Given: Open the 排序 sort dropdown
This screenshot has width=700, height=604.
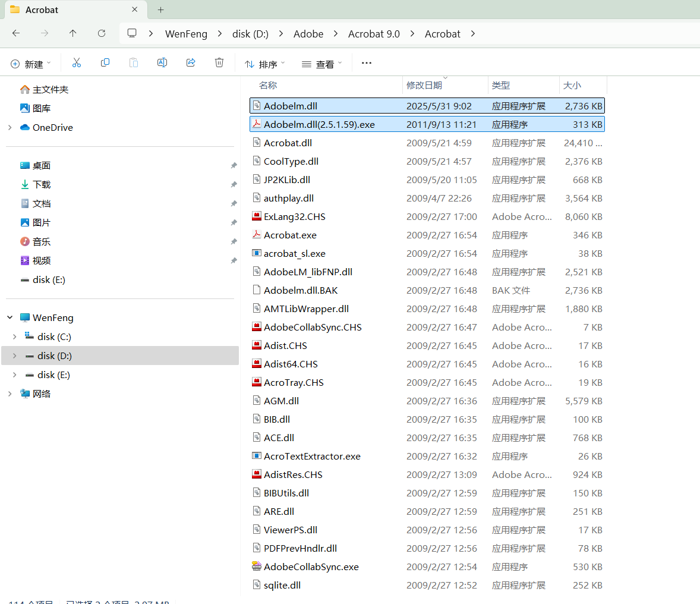Looking at the screenshot, I should (x=265, y=64).
